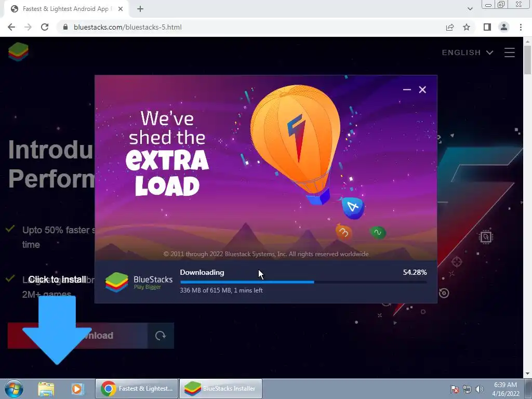This screenshot has width=532, height=399.
Task: Close the Fastest & Lightest Android App tab
Action: coord(121,9)
